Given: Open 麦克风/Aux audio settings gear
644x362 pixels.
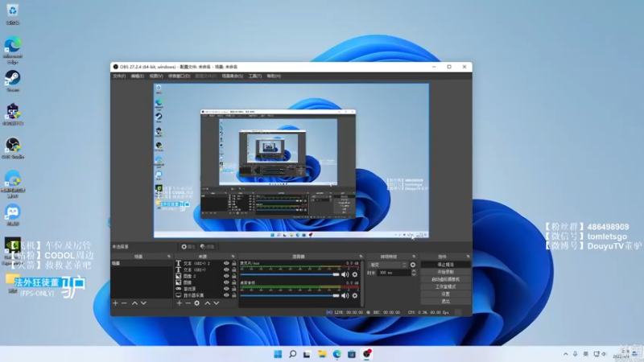Looking at the screenshot, I should 355,274.
